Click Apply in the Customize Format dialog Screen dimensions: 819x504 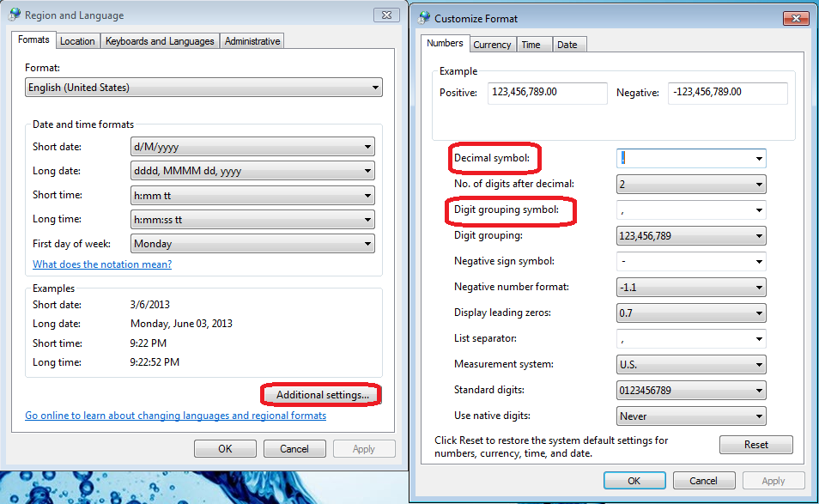tap(773, 480)
